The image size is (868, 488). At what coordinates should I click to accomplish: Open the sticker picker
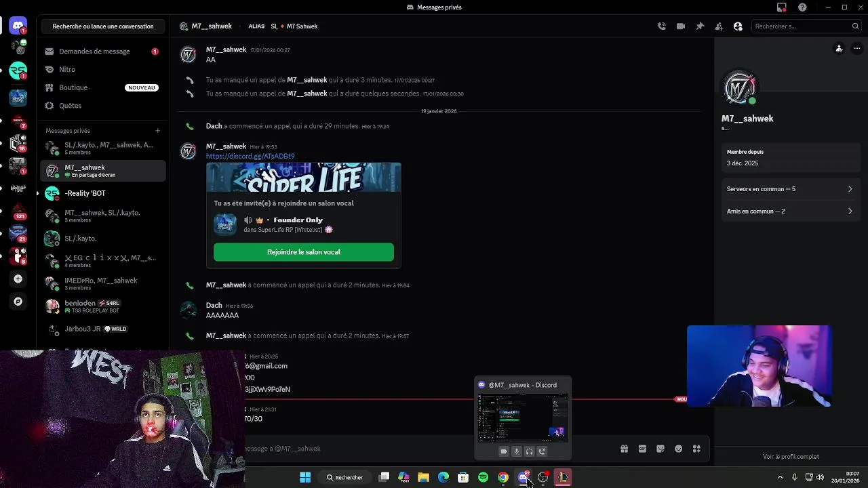[660, 449]
